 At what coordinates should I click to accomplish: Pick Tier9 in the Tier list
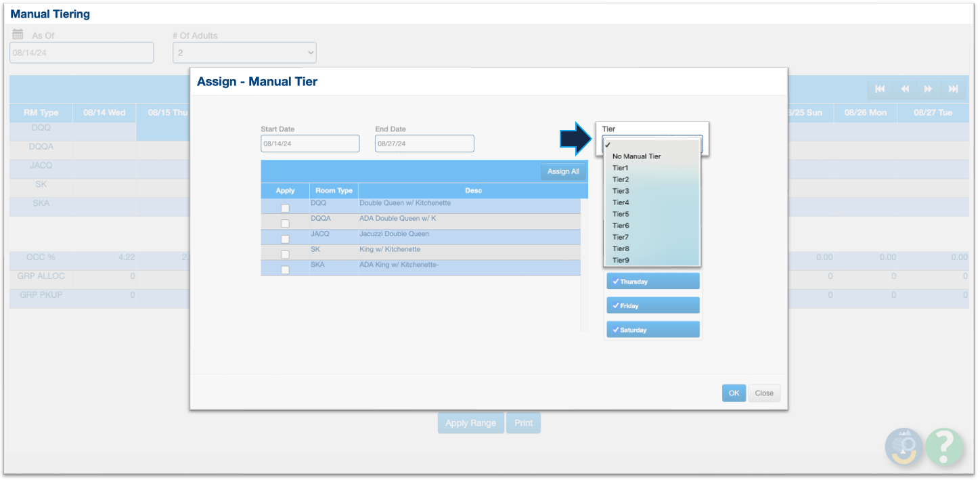point(621,260)
